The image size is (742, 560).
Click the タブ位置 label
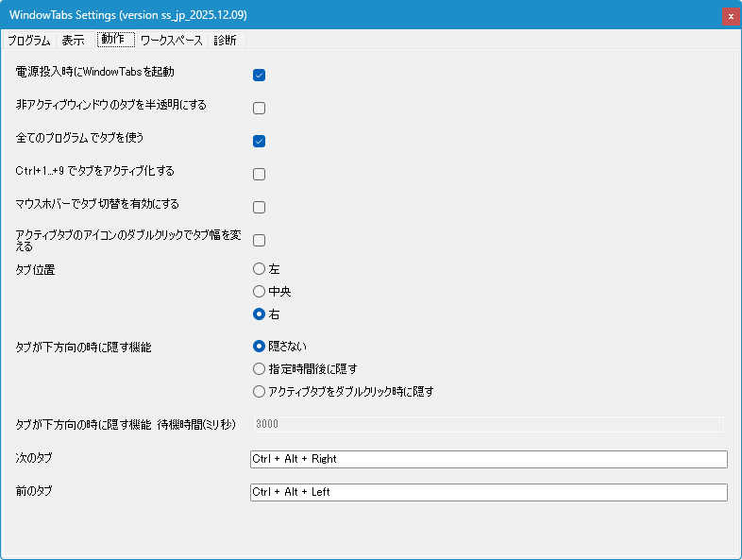(36, 270)
